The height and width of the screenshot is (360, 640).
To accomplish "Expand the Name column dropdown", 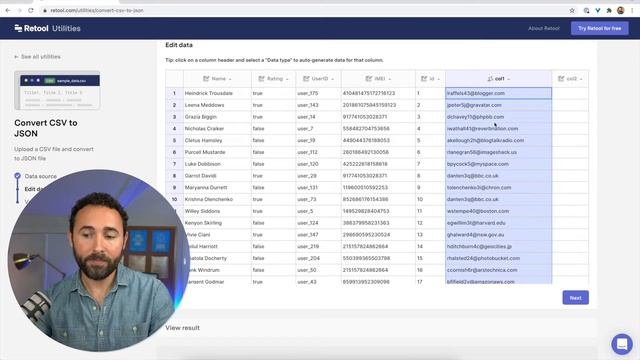I will [x=230, y=79].
